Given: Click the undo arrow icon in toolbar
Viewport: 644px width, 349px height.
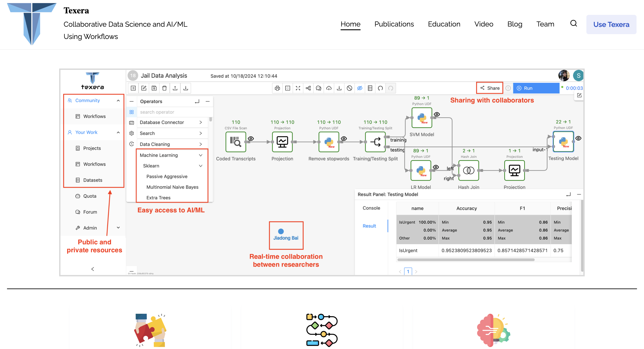Looking at the screenshot, I should tap(380, 88).
